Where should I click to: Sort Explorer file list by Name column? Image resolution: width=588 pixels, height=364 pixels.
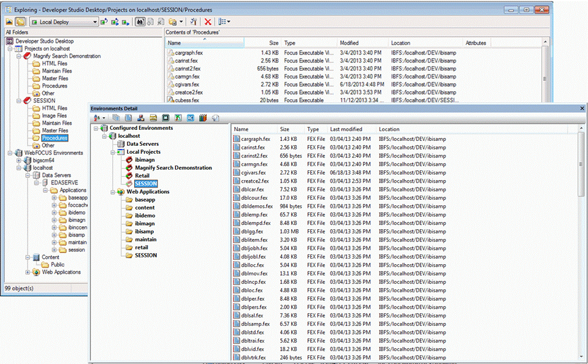tap(205, 43)
